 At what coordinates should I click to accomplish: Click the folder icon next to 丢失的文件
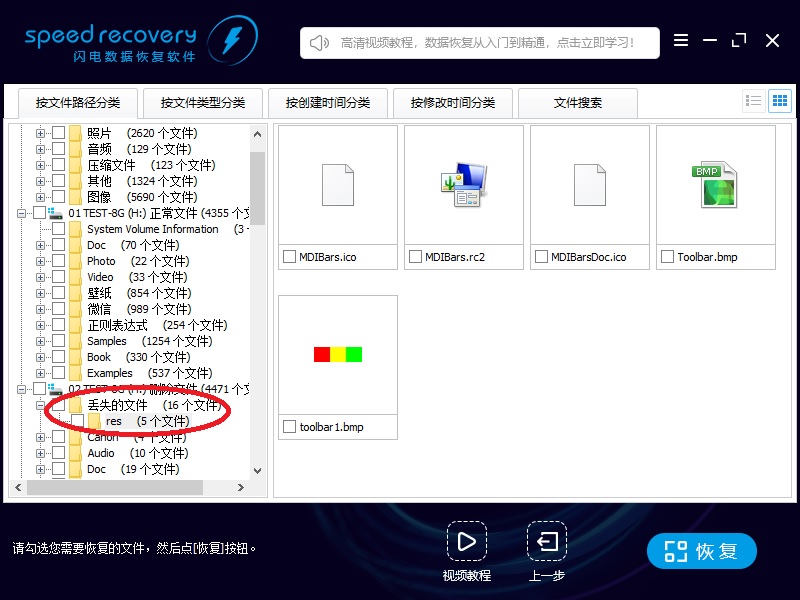tap(73, 404)
